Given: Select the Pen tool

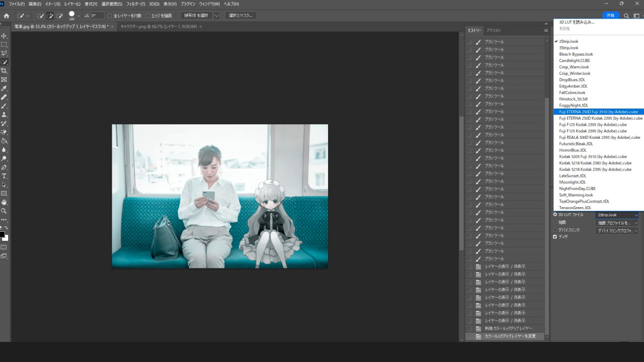Looking at the screenshot, I should (x=4, y=167).
